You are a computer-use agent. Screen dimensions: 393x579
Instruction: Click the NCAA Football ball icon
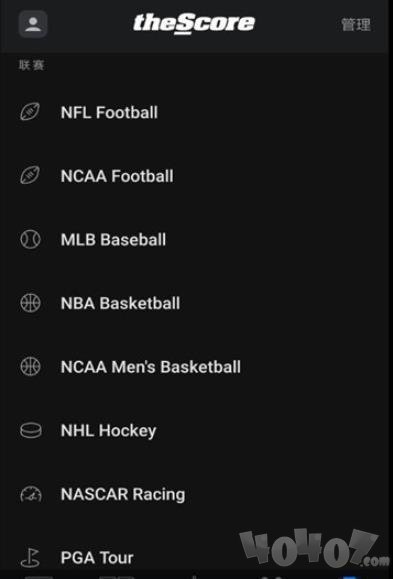point(30,175)
